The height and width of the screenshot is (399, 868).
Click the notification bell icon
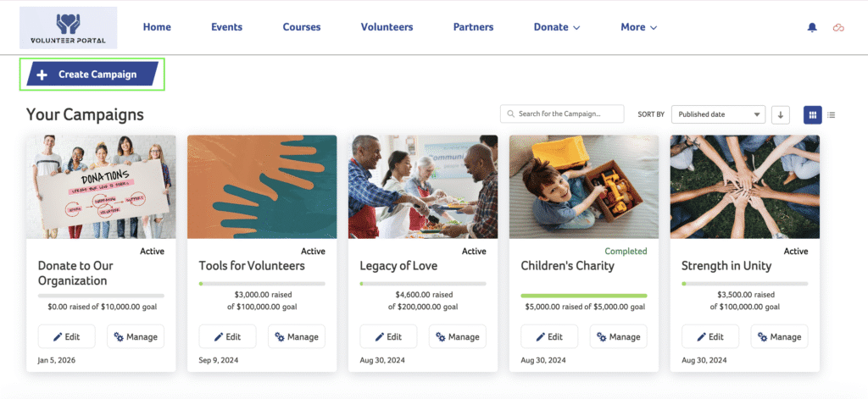(812, 28)
